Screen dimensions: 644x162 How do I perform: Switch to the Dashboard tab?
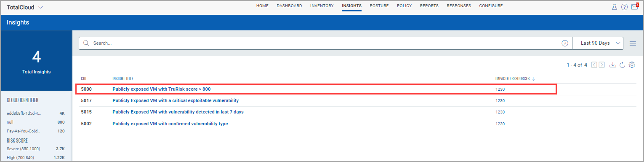coord(289,6)
